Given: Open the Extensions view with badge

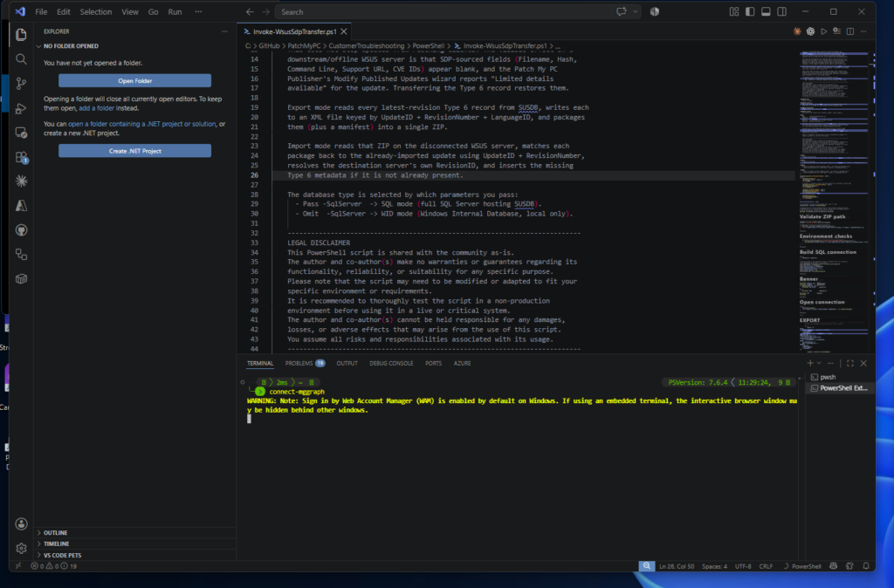Looking at the screenshot, I should click(x=21, y=157).
